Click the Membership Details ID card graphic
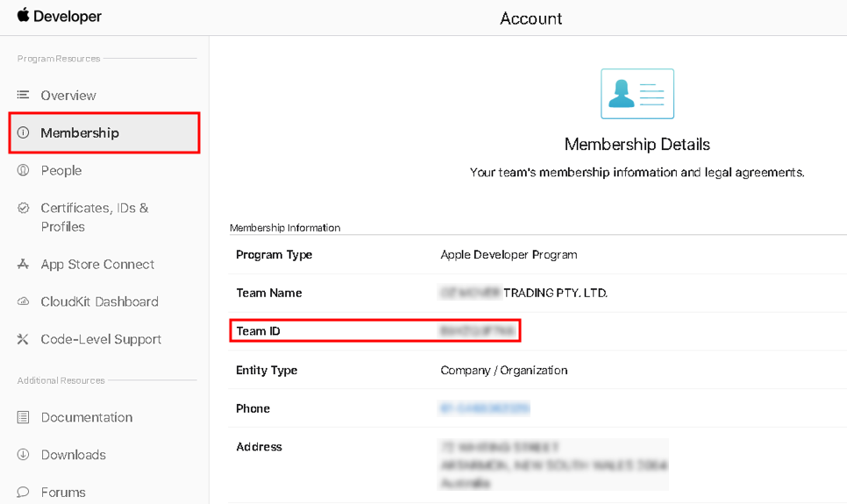The height and width of the screenshot is (504, 847). (637, 94)
